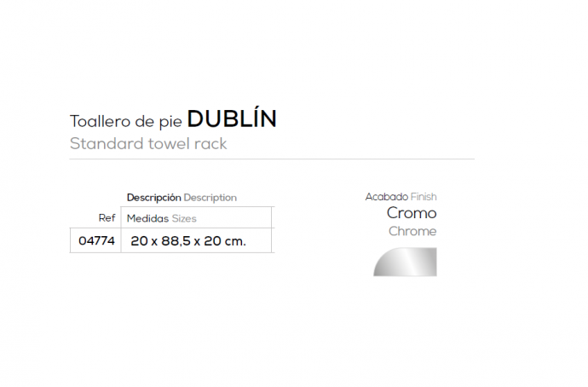Select the 'Cromo' finish name
The height and width of the screenshot is (387, 588).
[x=412, y=213]
